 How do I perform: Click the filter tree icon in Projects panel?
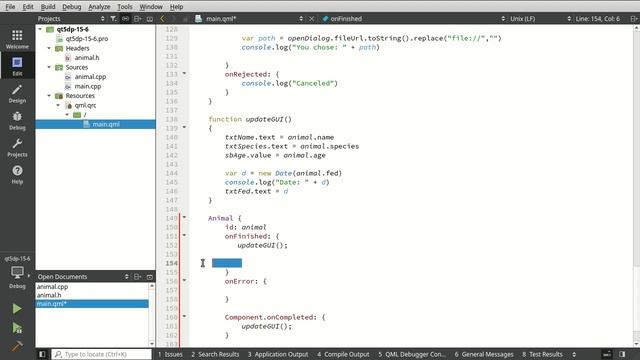(113, 18)
